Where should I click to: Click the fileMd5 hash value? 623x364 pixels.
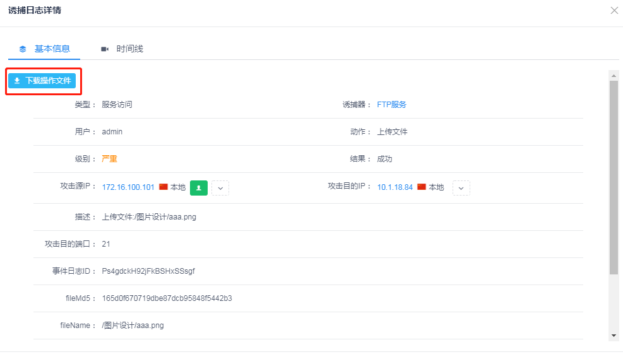click(167, 298)
